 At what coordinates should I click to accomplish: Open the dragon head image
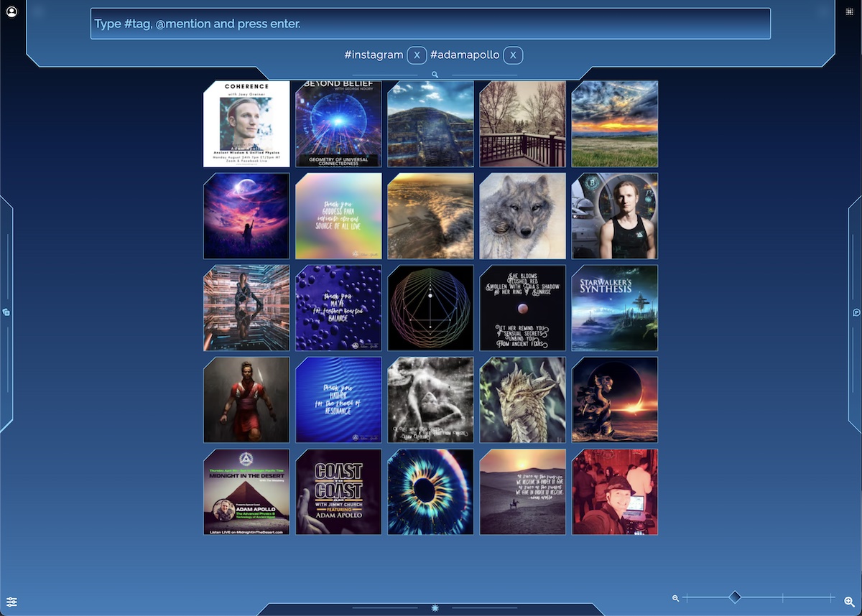point(522,399)
